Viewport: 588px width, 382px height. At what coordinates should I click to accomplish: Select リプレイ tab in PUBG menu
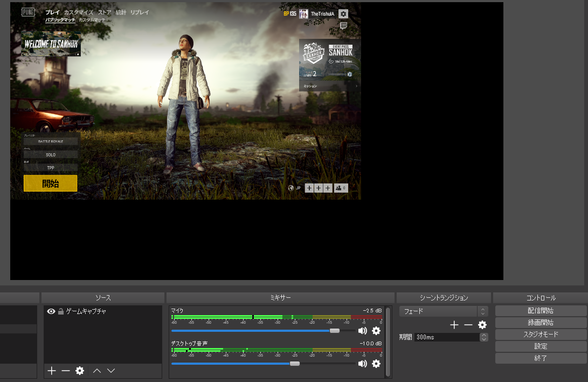pyautogui.click(x=140, y=12)
